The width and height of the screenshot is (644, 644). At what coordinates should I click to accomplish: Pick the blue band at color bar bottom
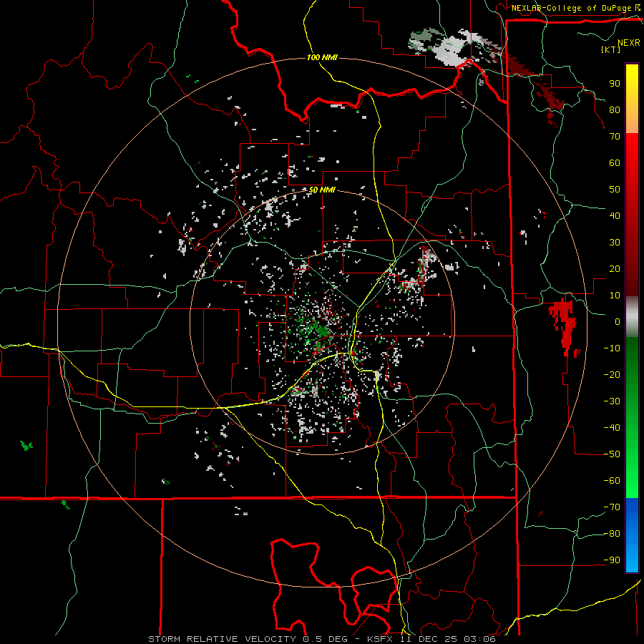pos(632,535)
